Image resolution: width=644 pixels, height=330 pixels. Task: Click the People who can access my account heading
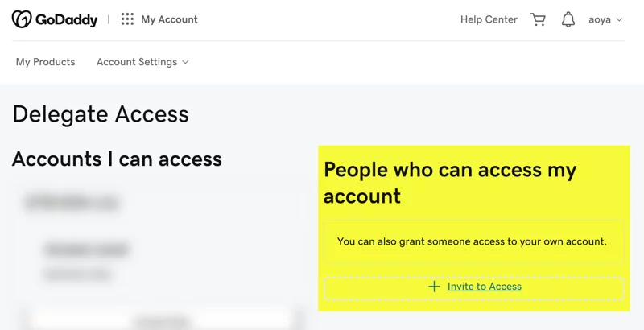pos(450,183)
